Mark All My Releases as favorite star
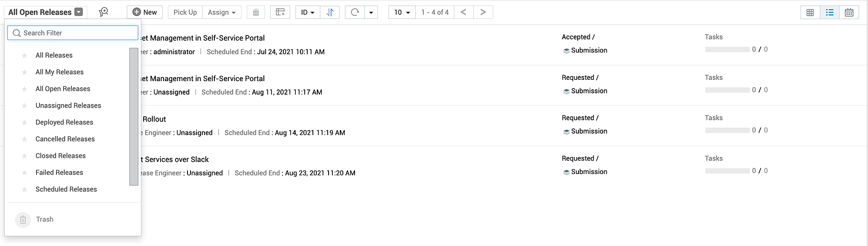Viewport: 868px width, 246px height. 24,72
